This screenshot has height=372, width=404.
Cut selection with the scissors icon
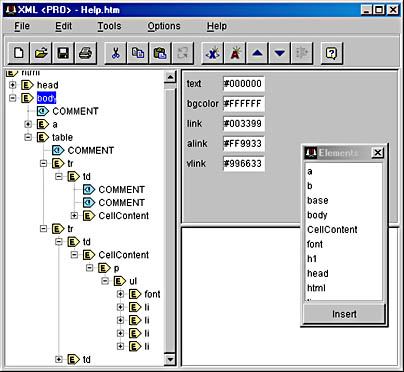115,53
